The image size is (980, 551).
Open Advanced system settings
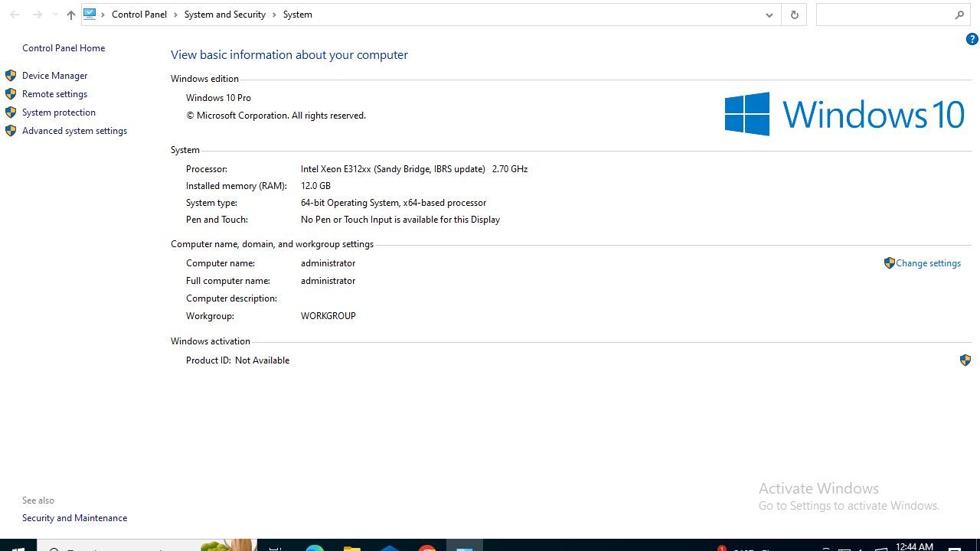click(x=74, y=131)
